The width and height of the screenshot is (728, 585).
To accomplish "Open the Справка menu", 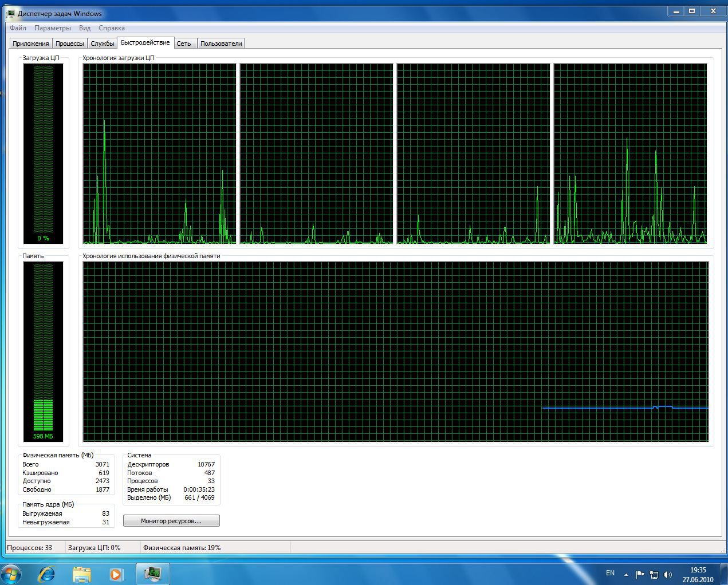I will (111, 28).
